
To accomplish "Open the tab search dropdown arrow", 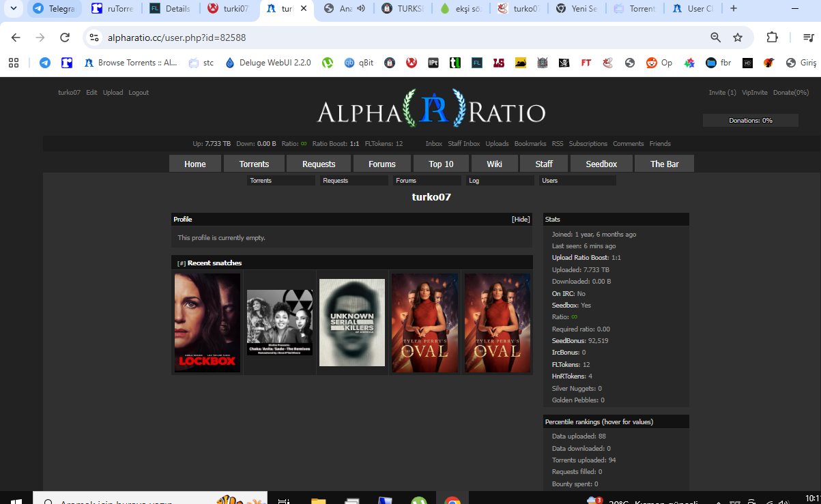I will pos(13,9).
